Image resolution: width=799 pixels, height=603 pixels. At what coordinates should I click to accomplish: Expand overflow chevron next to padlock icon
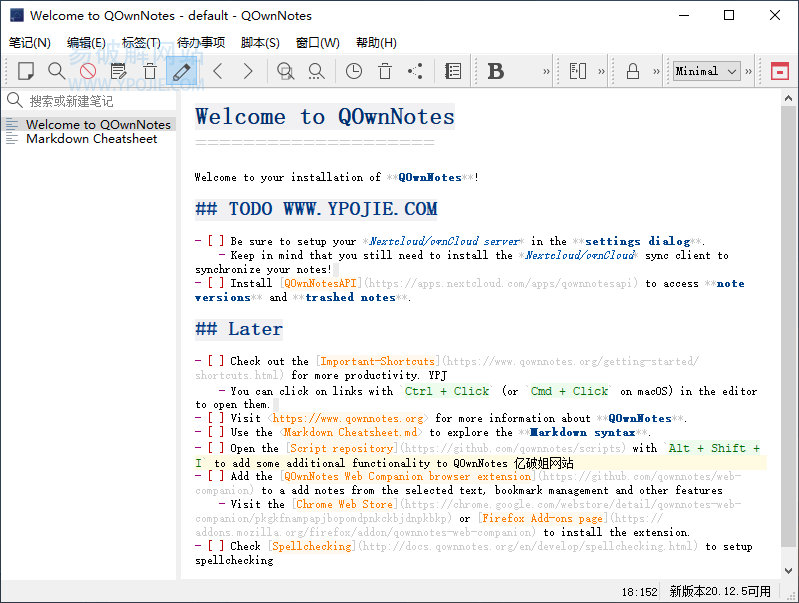coord(656,71)
